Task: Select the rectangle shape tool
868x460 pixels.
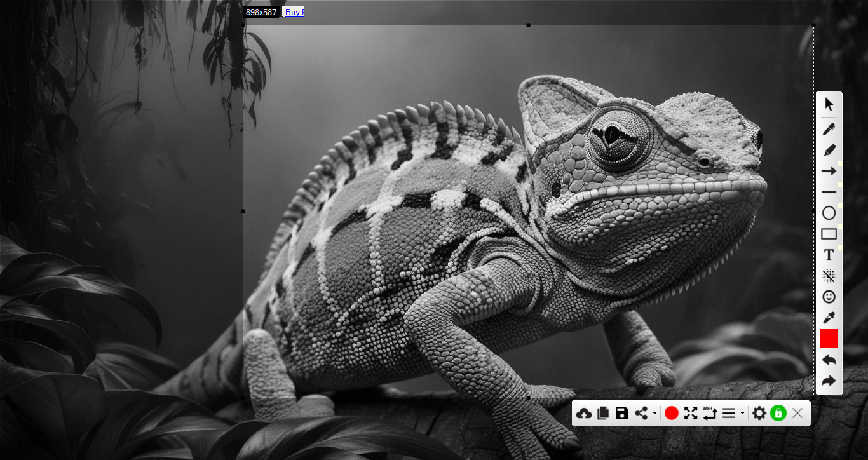Action: tap(829, 234)
